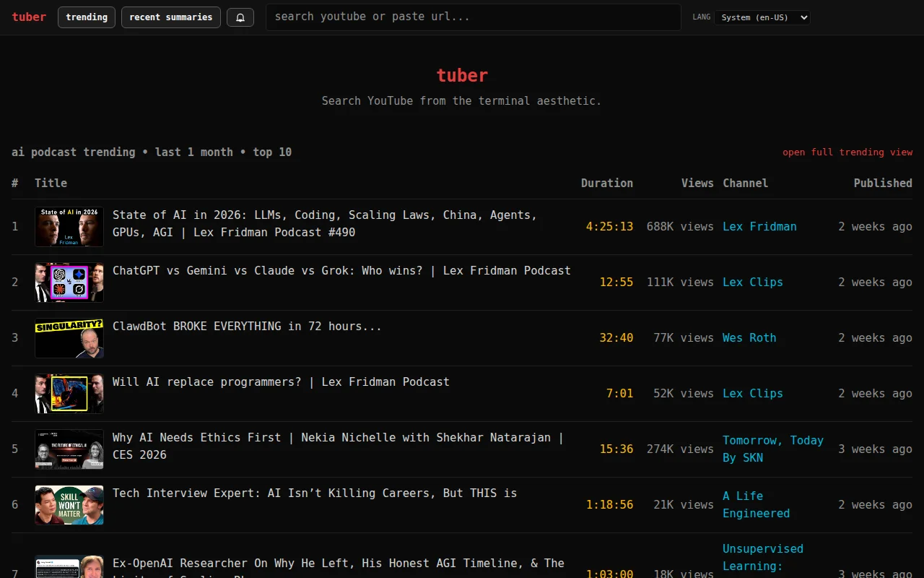Click the Views column header
The width and height of the screenshot is (924, 578).
coord(697,183)
